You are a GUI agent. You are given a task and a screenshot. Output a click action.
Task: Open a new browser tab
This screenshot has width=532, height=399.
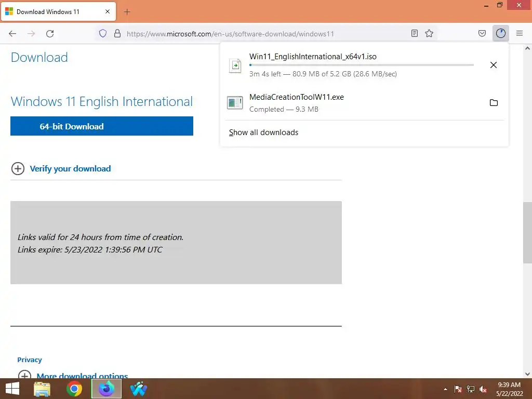pos(127,12)
